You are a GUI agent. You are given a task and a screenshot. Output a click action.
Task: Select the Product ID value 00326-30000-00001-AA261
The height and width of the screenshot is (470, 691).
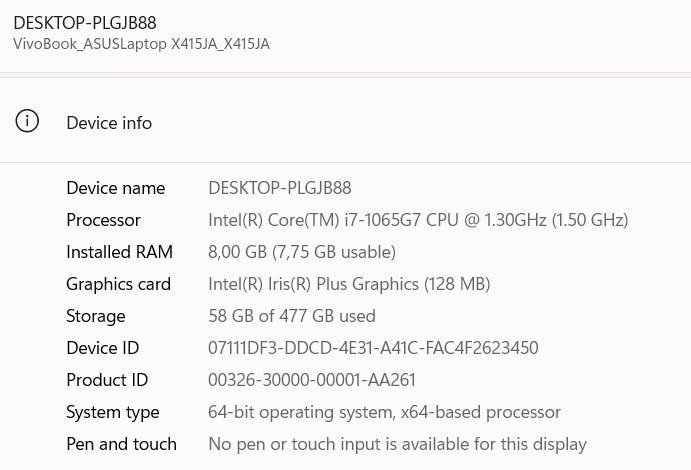tap(312, 380)
